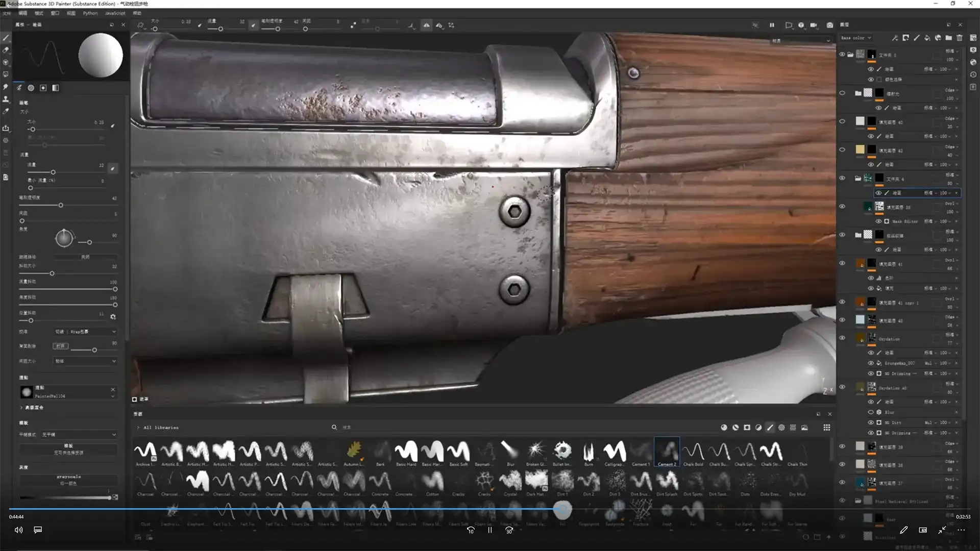Expand the All libraries path chevron
The width and height of the screenshot is (980, 551).
pyautogui.click(x=138, y=428)
